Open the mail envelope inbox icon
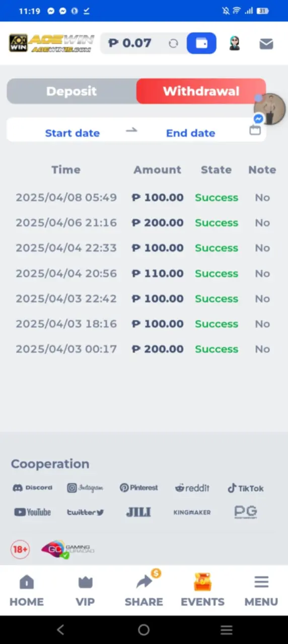This screenshot has height=644, width=288. click(x=266, y=44)
